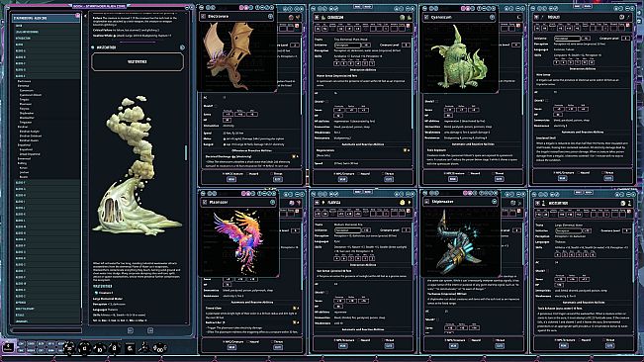Click the Wastewither creature artwork
This screenshot has height=362, width=644.
pyautogui.click(x=138, y=166)
